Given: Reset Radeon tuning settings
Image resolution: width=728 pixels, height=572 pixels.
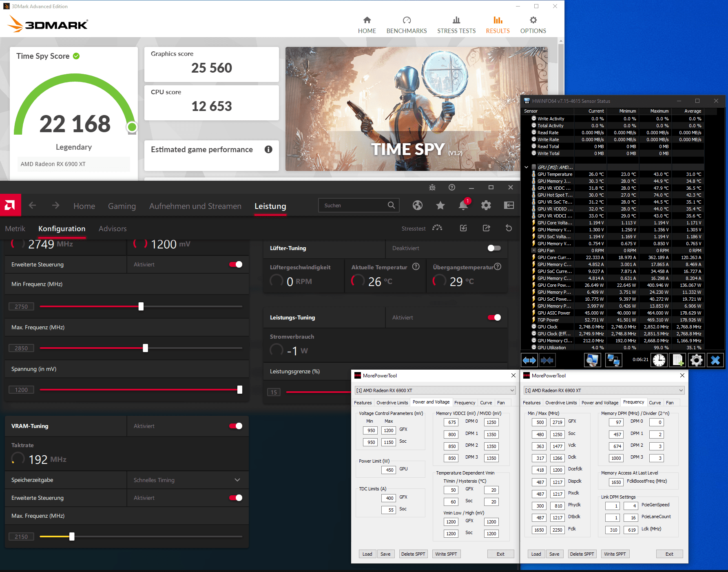Looking at the screenshot, I should pyautogui.click(x=509, y=228).
